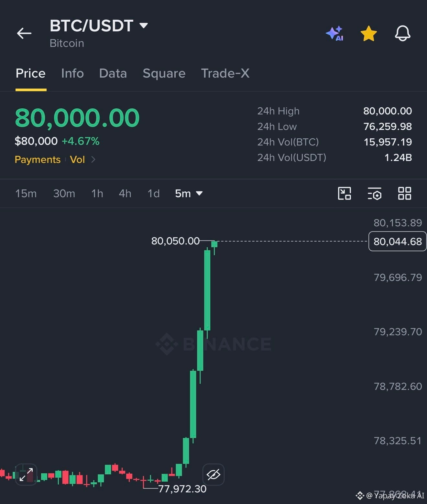Open picture-in-picture chart icon
This screenshot has height=504, width=427.
pyautogui.click(x=345, y=193)
